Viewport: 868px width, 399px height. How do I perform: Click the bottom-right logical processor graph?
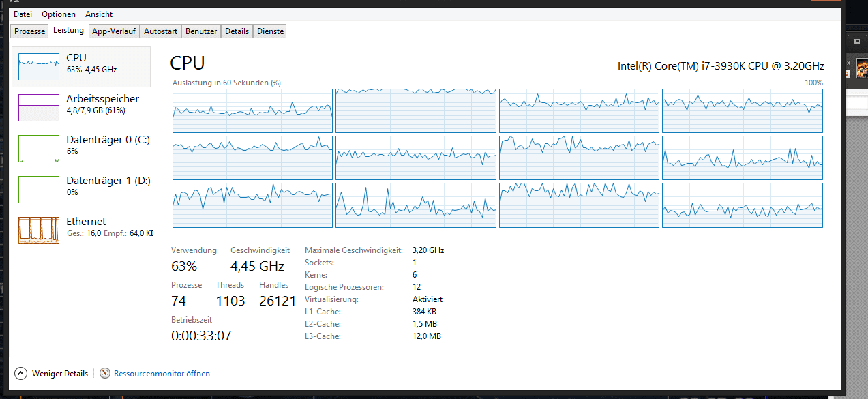(x=743, y=205)
